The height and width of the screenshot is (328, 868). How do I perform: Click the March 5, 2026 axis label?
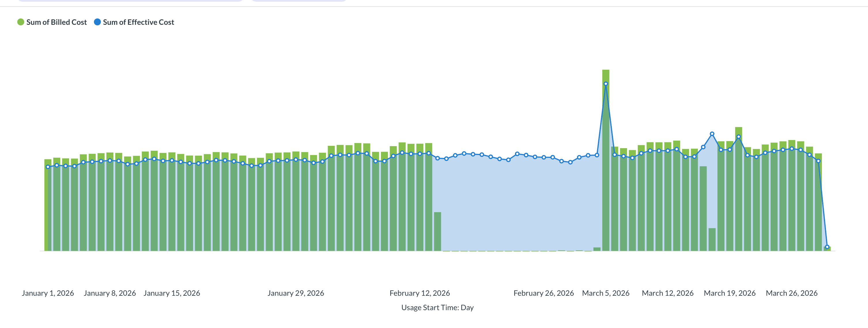coord(605,293)
